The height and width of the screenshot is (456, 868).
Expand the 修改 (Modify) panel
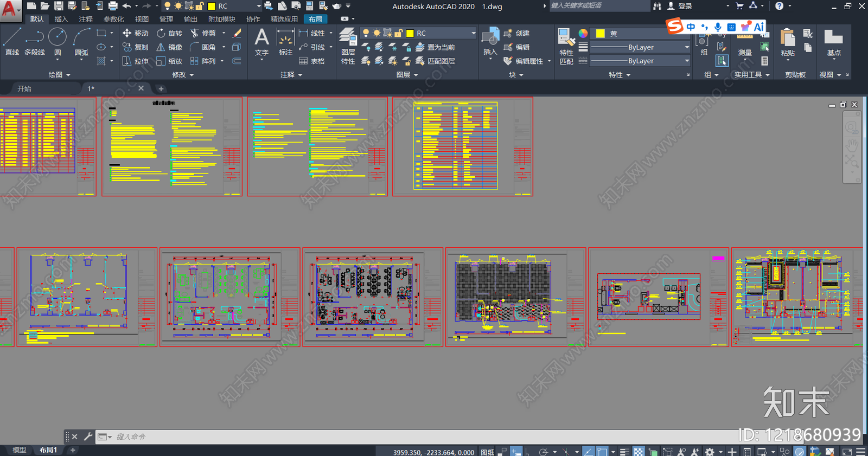pyautogui.click(x=183, y=75)
